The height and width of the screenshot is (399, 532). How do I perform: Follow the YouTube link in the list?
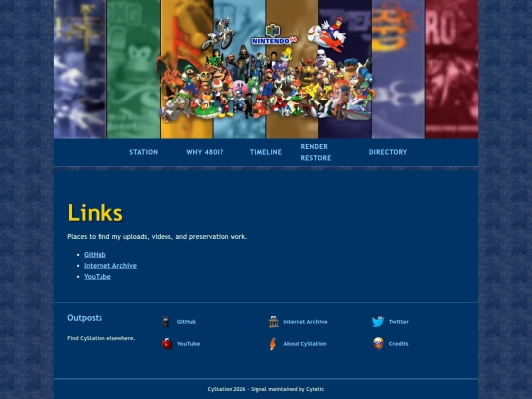(98, 277)
